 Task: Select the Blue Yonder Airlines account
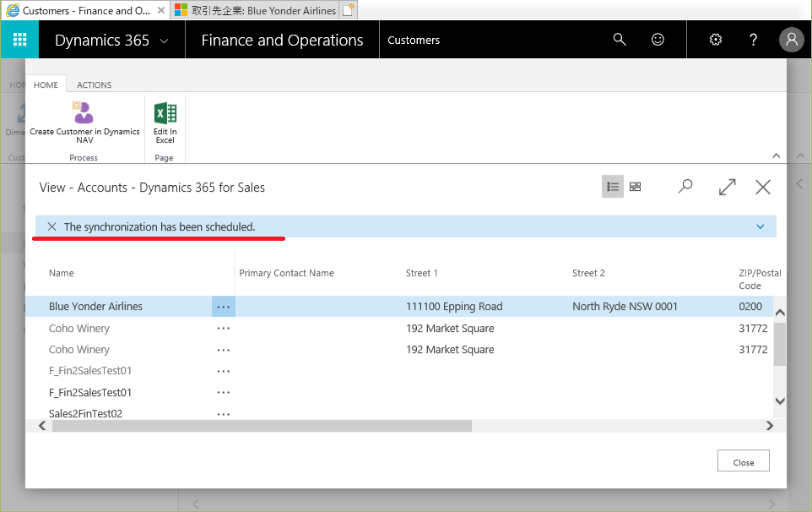(95, 306)
